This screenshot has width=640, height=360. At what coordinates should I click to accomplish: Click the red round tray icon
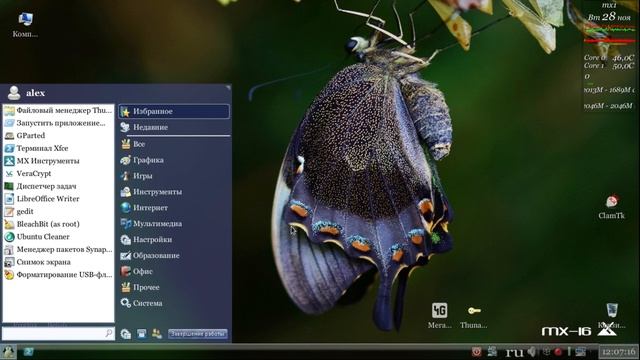(558, 351)
